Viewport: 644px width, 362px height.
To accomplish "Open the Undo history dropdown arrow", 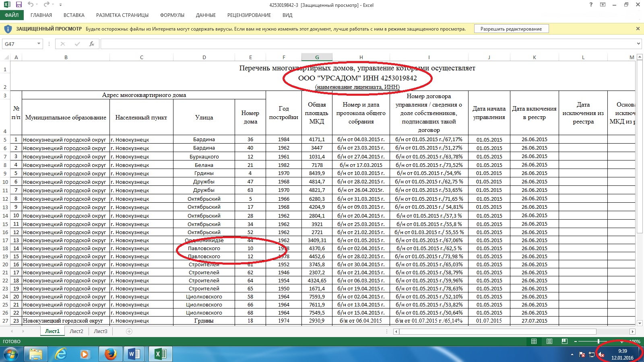I will coord(37,5).
